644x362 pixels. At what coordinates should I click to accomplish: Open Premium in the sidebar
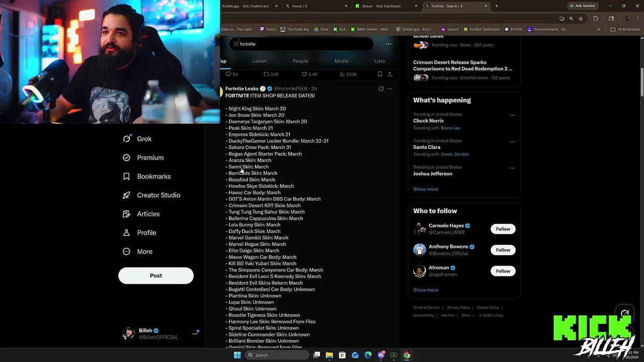[x=143, y=157]
